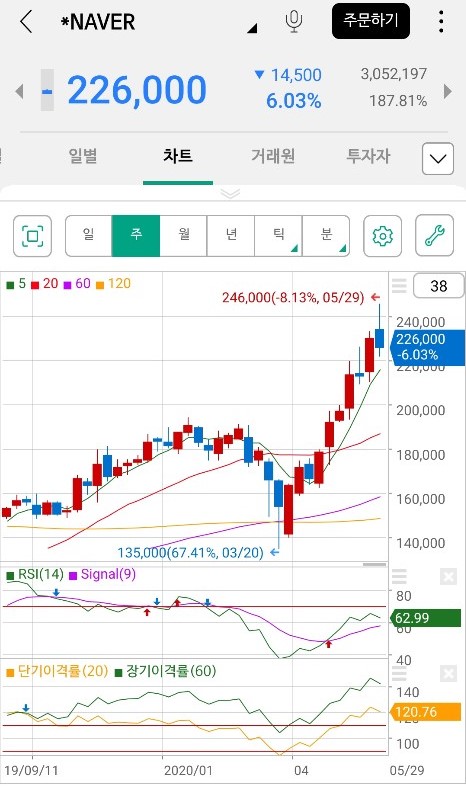466x787 pixels.
Task: Tap the volume figure 3,052,197
Action: [x=394, y=74]
